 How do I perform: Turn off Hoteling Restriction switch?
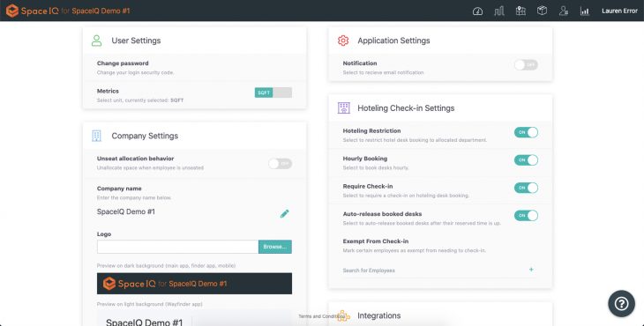coord(526,132)
